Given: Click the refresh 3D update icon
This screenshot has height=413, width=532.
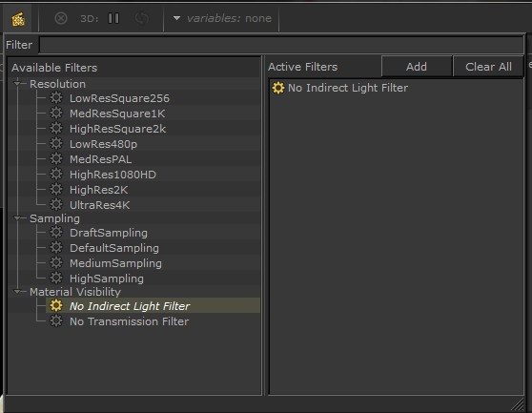Looking at the screenshot, I should click(142, 18).
